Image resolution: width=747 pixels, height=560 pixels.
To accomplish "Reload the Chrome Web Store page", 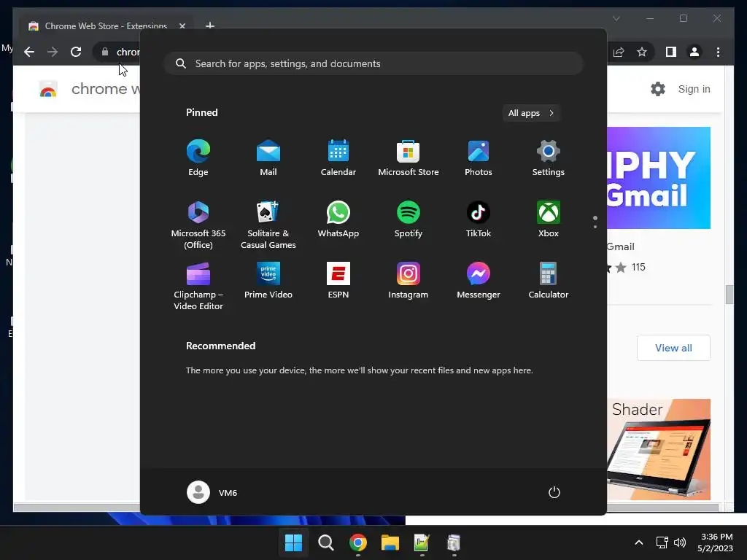I will [76, 52].
